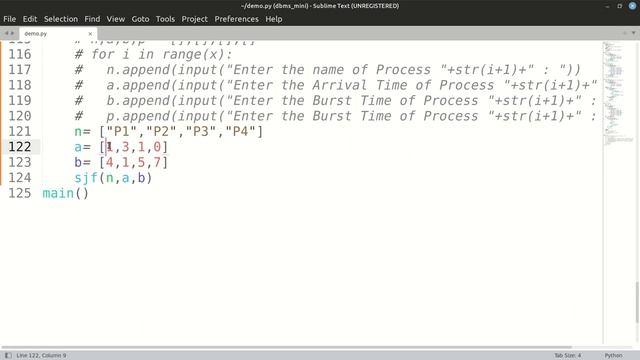Place cursor in 'Enter the Arrival Time' line
640x360 pixels.
(x=336, y=85)
